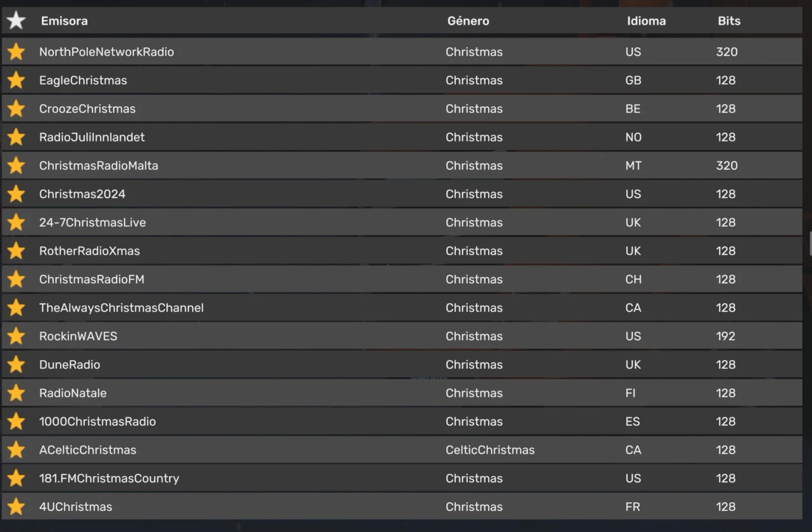This screenshot has height=532, width=812.
Task: Sort by the Idioma column header
Action: [646, 21]
